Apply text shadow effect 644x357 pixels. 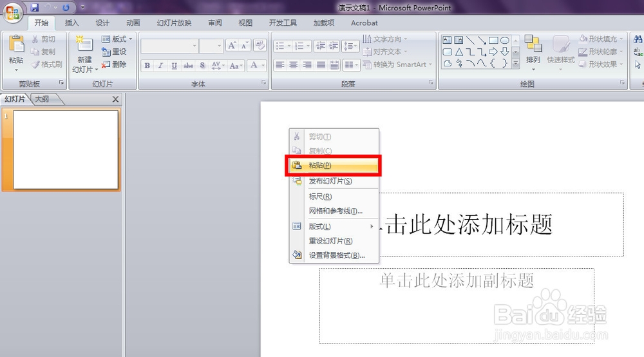pos(202,65)
